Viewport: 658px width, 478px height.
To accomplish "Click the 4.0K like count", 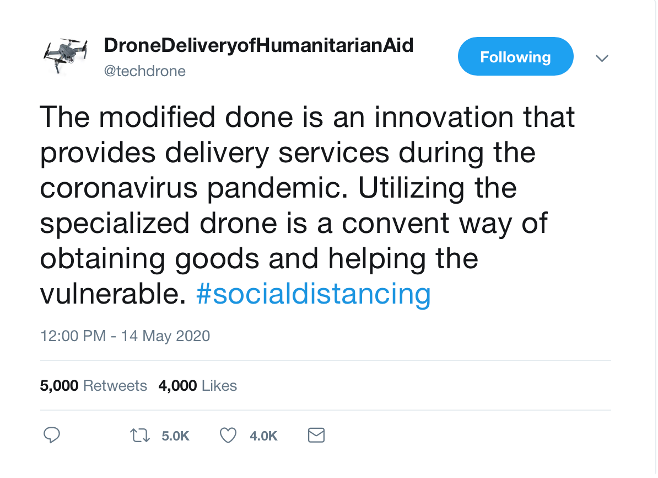I will click(263, 436).
